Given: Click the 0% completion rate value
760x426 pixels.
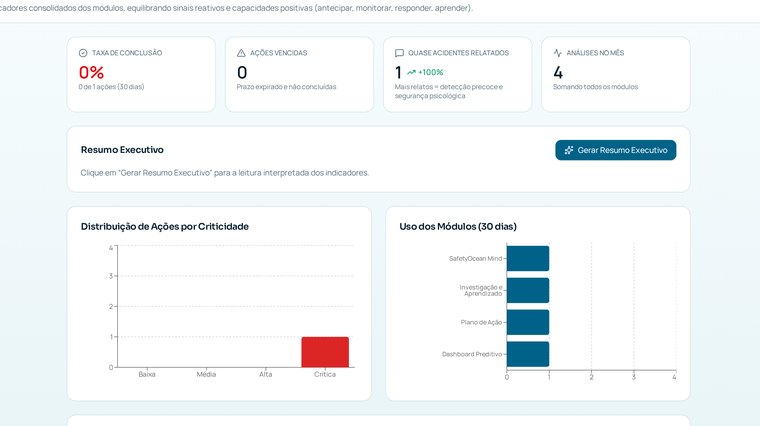Looking at the screenshot, I should [91, 72].
